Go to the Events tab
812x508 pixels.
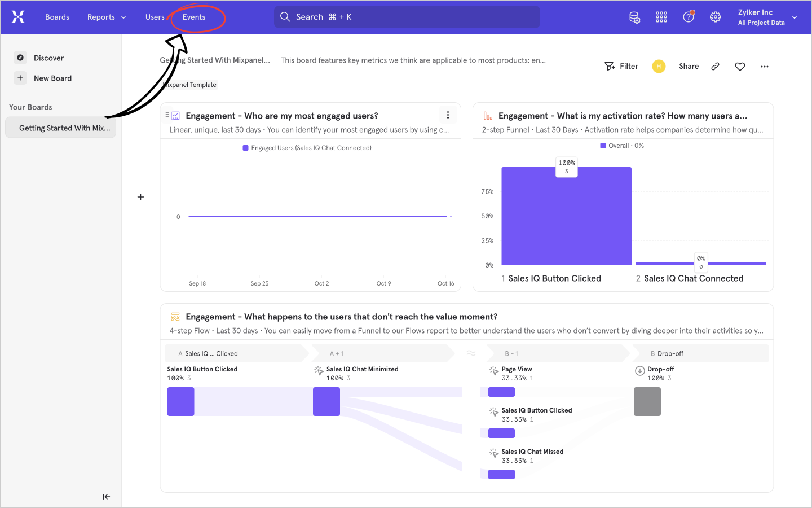click(x=194, y=17)
